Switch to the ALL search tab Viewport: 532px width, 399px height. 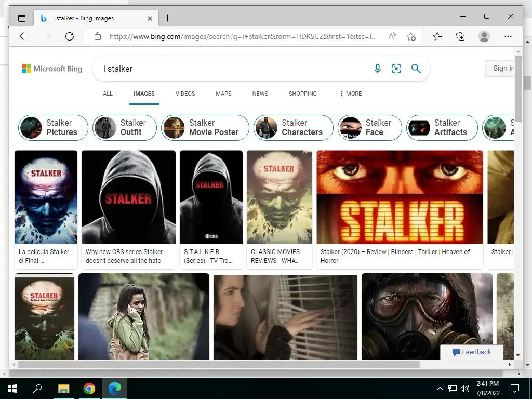[x=108, y=94]
